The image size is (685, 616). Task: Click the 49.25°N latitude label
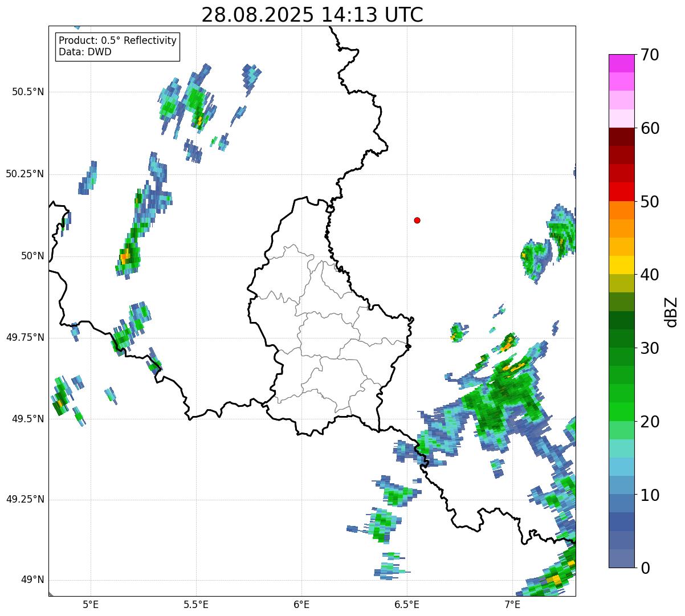(25, 499)
